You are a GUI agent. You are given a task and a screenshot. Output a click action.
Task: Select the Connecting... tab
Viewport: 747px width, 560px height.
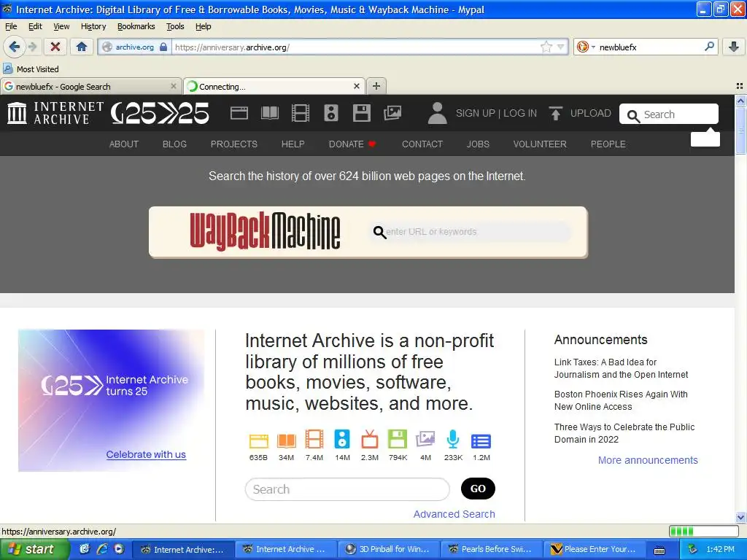click(274, 86)
